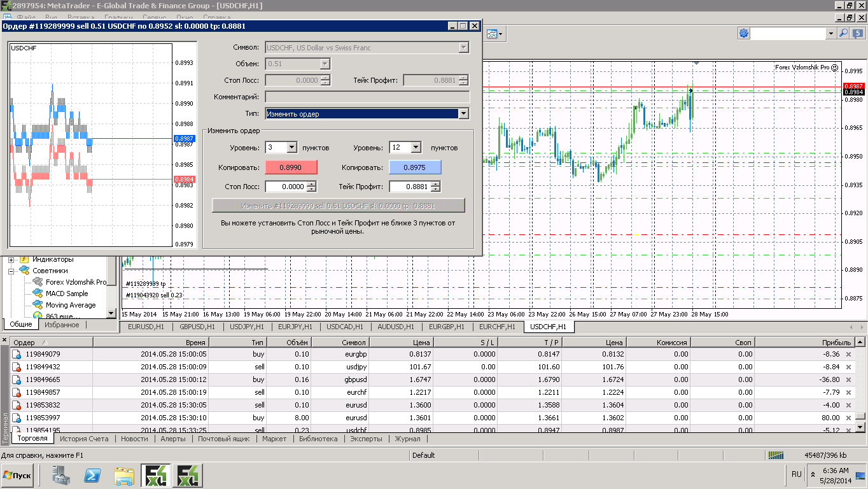
Task: Copy red price 0.8990 to Stop Loss
Action: [x=291, y=167]
